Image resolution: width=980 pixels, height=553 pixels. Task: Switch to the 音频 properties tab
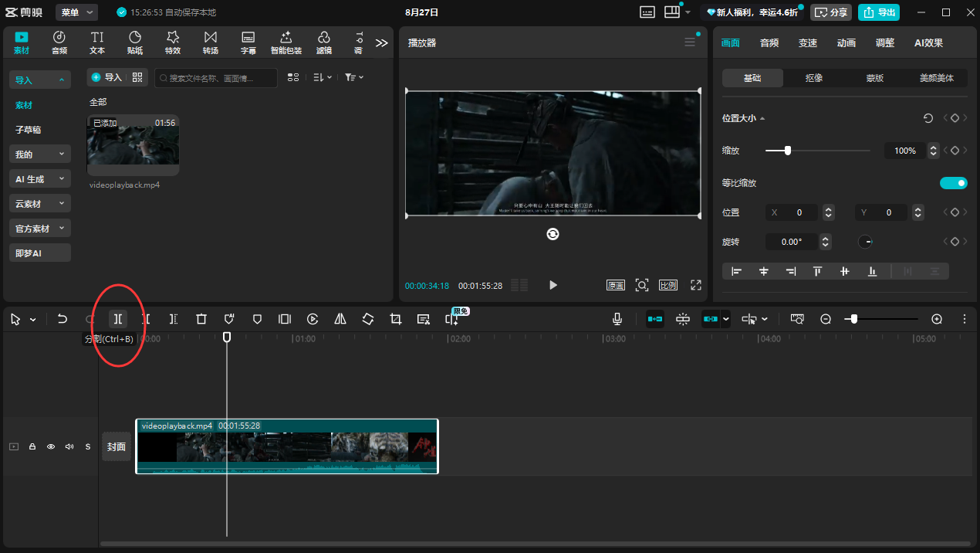769,43
